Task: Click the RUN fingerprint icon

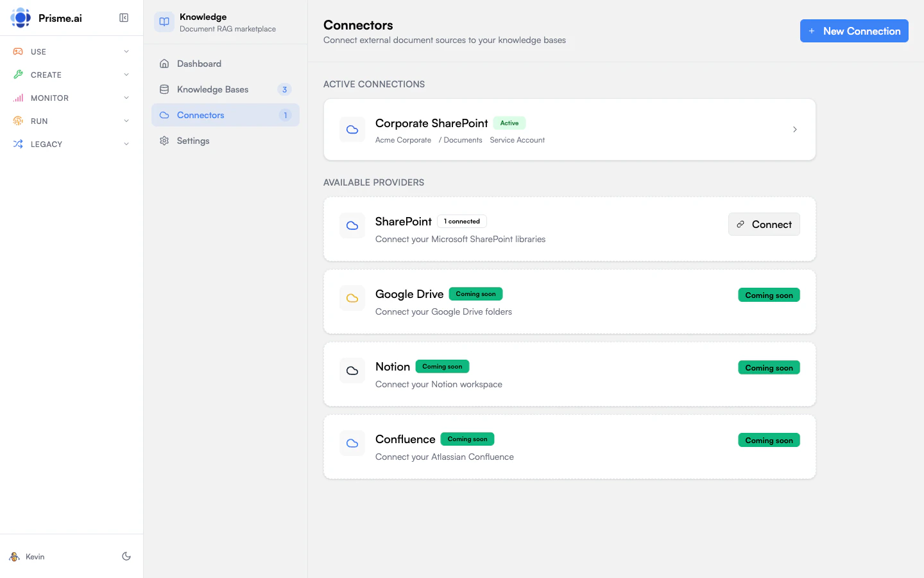Action: tap(18, 121)
